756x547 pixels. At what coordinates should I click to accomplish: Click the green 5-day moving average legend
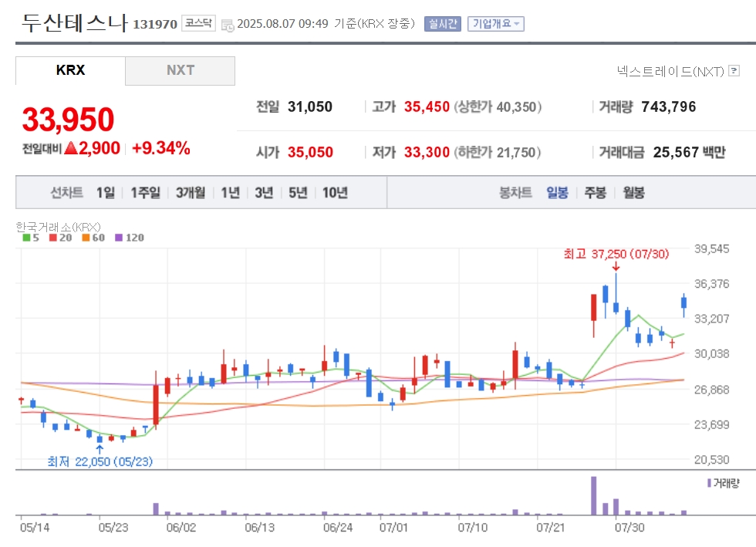[x=30, y=238]
